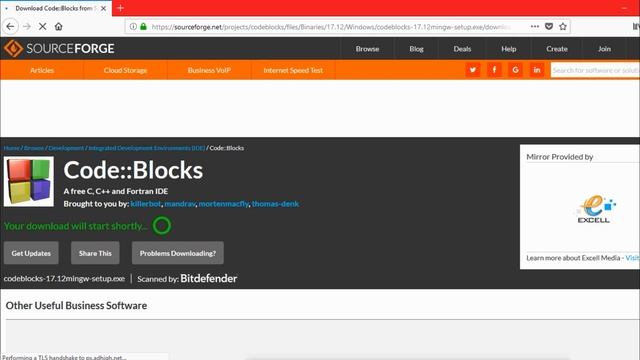Open mandrav contributor link

[x=180, y=204]
